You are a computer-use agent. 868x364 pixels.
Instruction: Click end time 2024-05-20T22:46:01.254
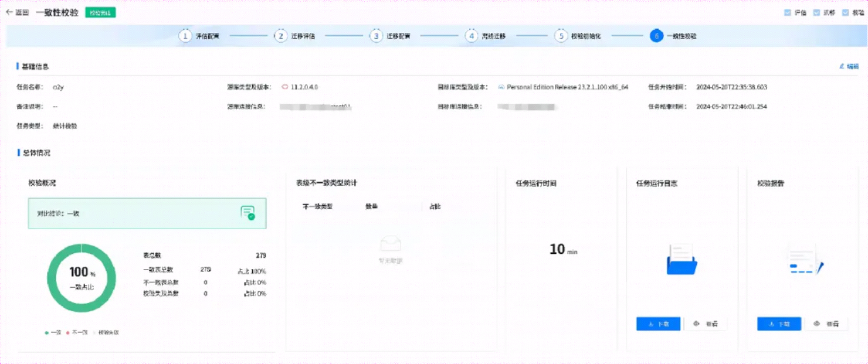[x=731, y=107]
